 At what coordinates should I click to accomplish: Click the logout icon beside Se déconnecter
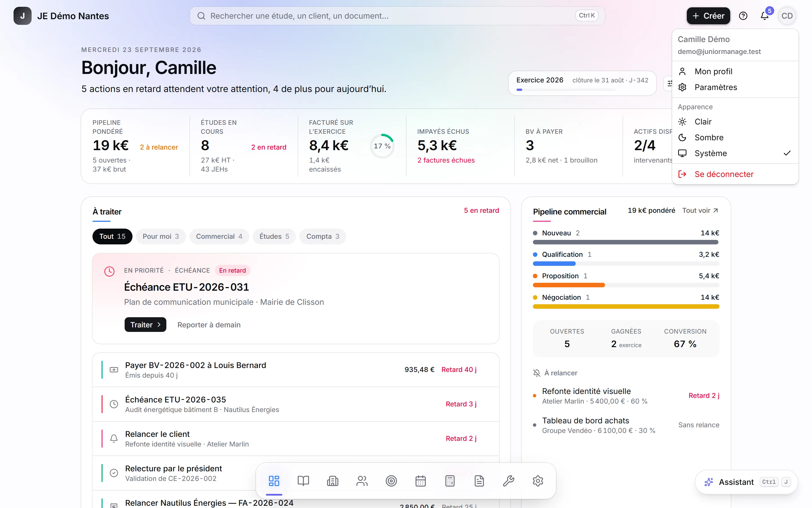click(682, 174)
